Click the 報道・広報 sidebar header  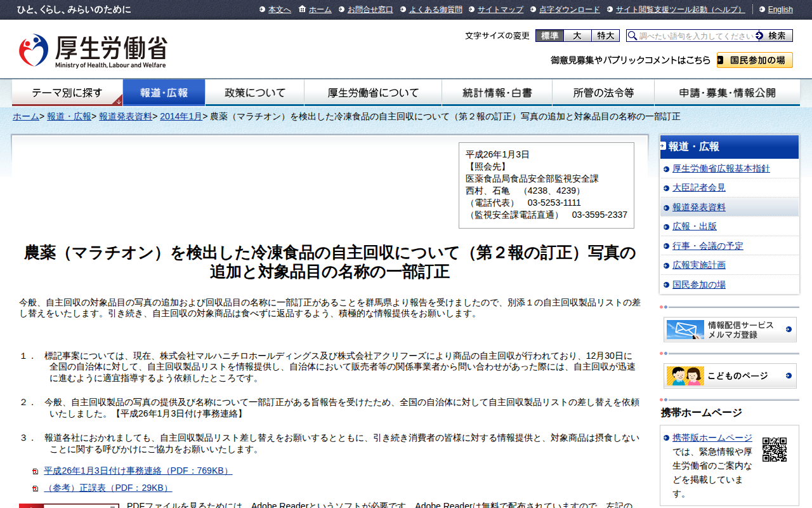729,147
